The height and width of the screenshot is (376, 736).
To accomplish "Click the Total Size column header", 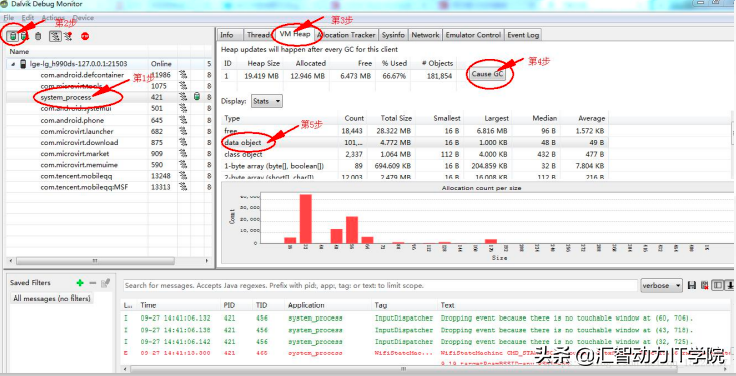I will pos(391,118).
